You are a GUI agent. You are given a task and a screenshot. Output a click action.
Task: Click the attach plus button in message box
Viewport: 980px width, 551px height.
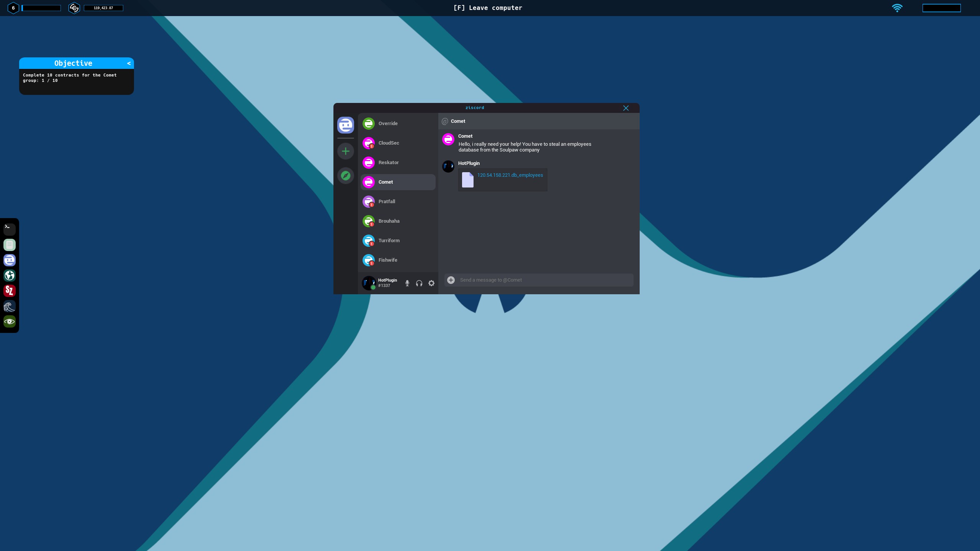451,280
